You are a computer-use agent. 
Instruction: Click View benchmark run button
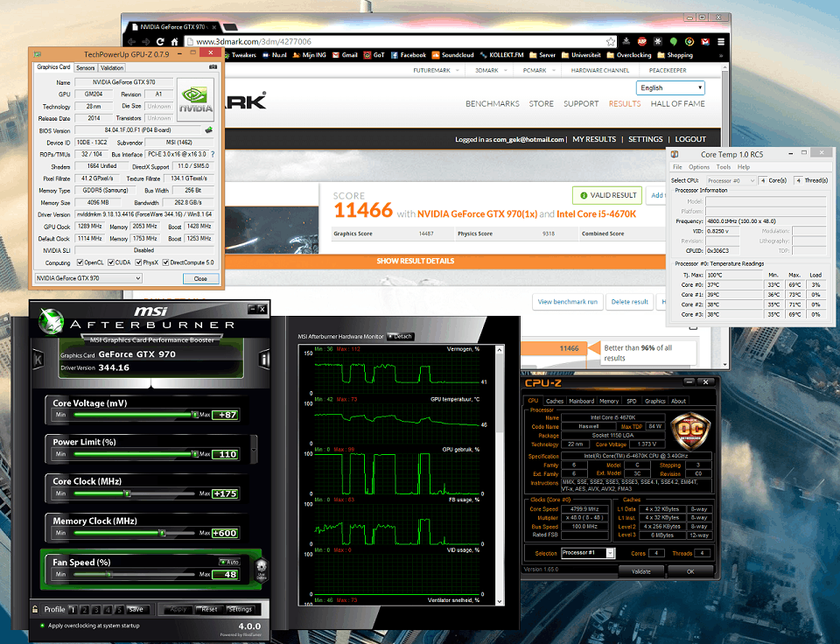click(568, 302)
